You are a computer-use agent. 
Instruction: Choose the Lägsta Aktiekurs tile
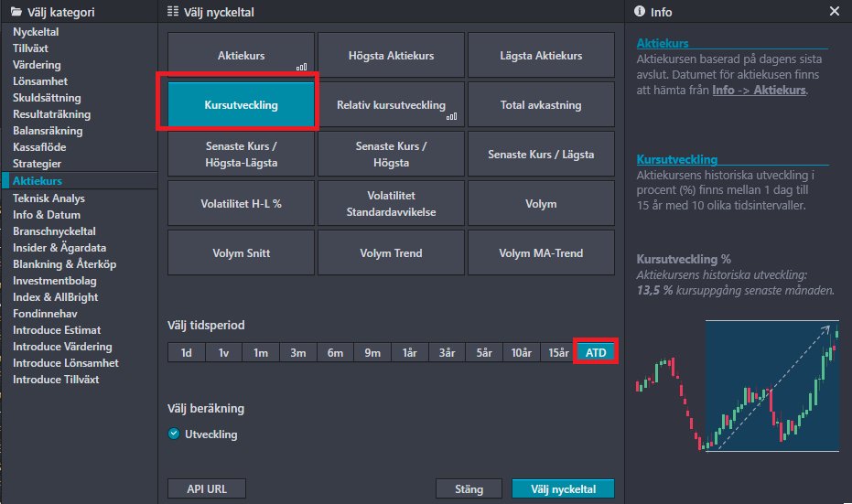pos(541,55)
